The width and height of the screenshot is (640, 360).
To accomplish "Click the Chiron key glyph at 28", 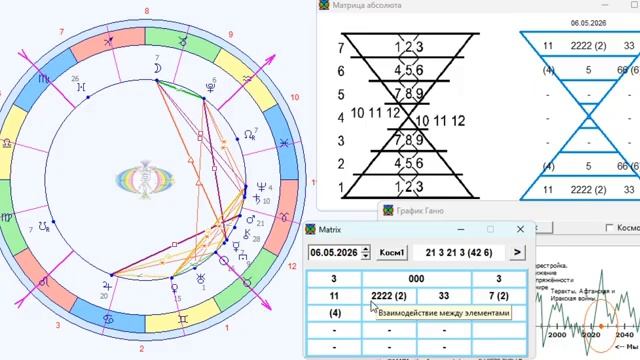I will (247, 234).
